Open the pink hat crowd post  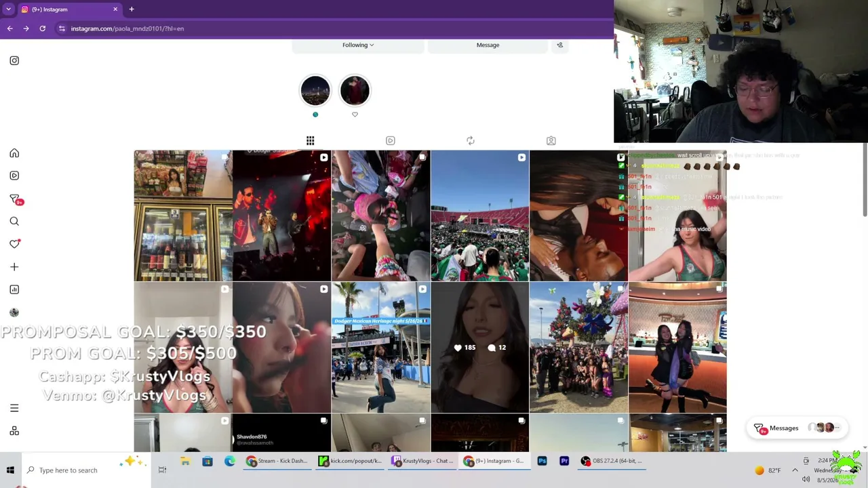click(x=381, y=216)
